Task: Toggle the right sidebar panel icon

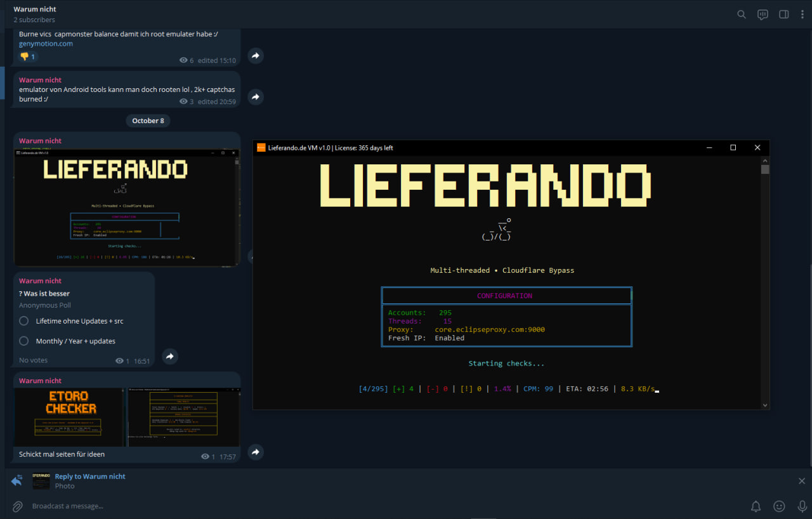Action: point(784,15)
